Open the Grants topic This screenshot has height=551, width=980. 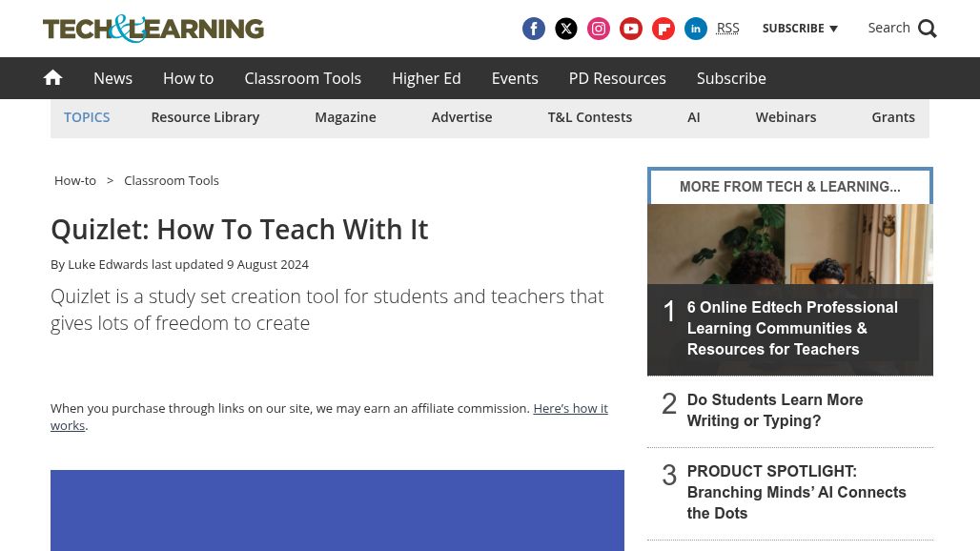click(x=893, y=117)
